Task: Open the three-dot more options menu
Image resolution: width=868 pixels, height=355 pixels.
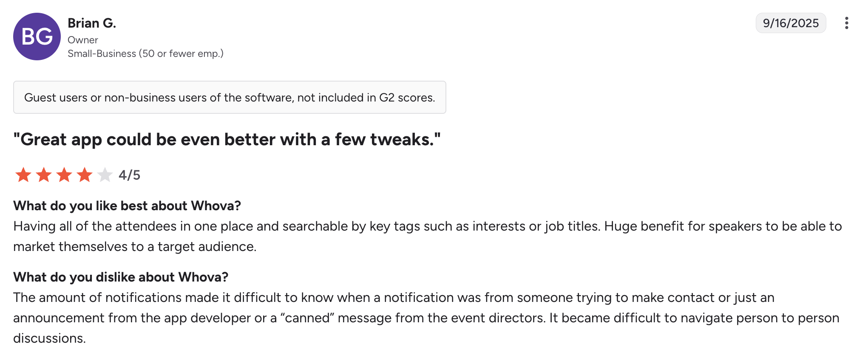Action: [x=846, y=23]
